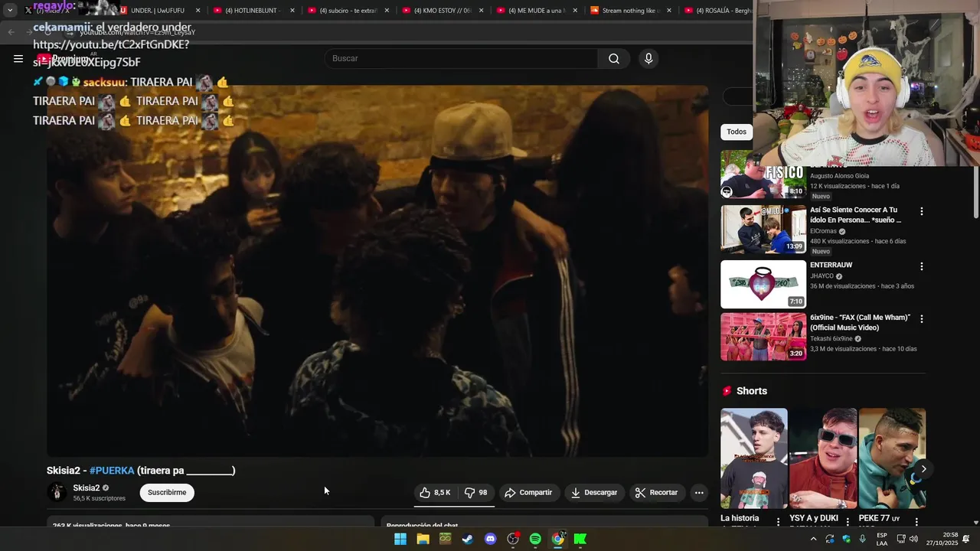Click the search magnifier button
Screen dimensions: 980x551
coord(614,59)
